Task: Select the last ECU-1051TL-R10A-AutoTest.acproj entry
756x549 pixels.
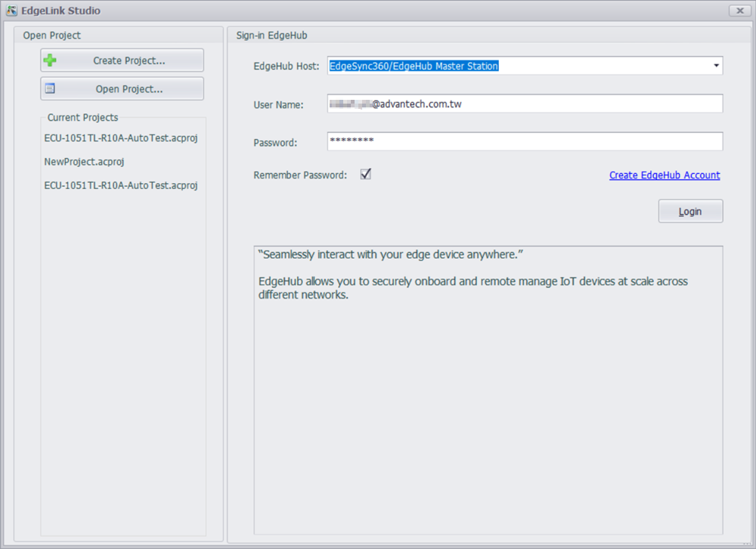Action: pyautogui.click(x=121, y=185)
